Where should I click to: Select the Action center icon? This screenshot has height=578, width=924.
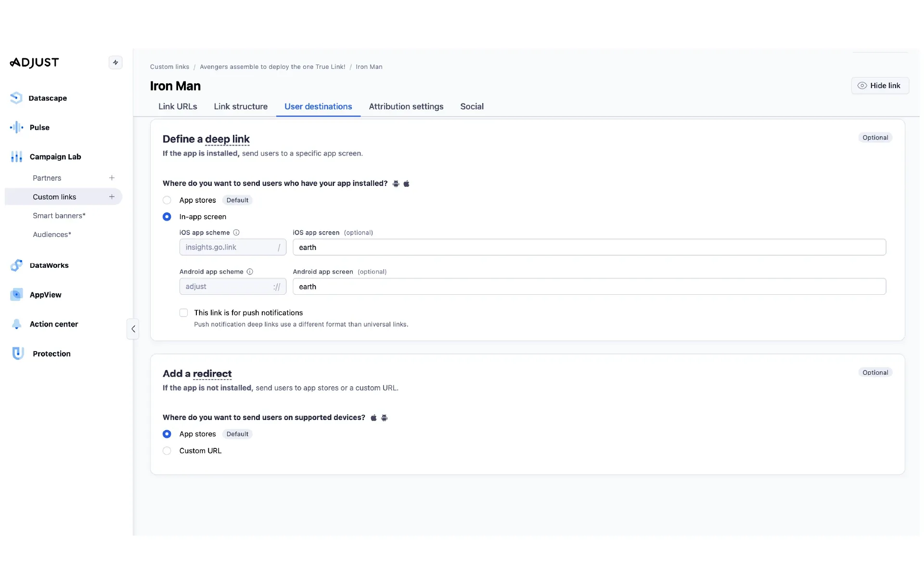pos(17,324)
